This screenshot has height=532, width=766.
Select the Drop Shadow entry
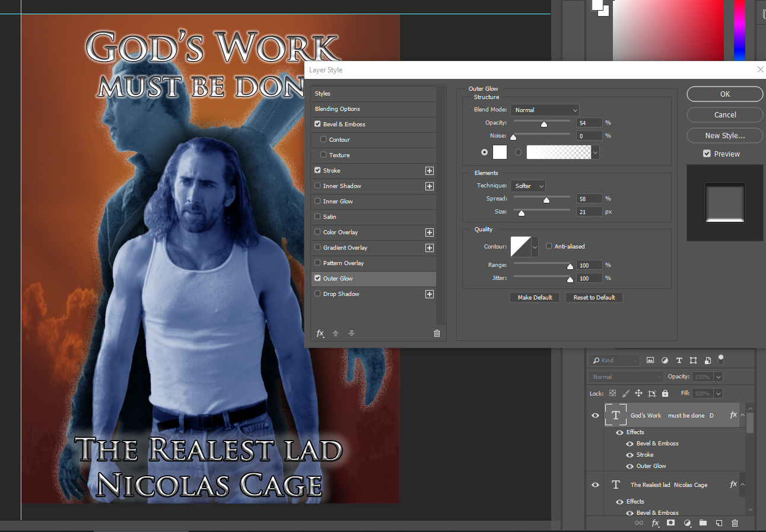[373, 294]
